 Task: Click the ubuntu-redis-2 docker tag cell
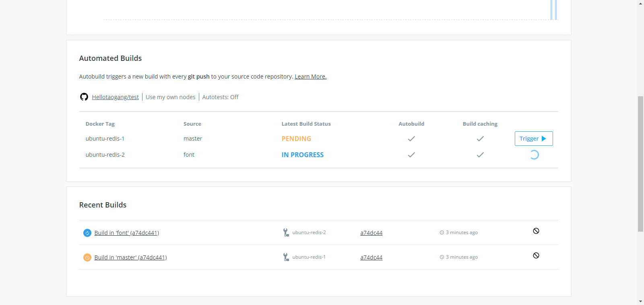[105, 155]
